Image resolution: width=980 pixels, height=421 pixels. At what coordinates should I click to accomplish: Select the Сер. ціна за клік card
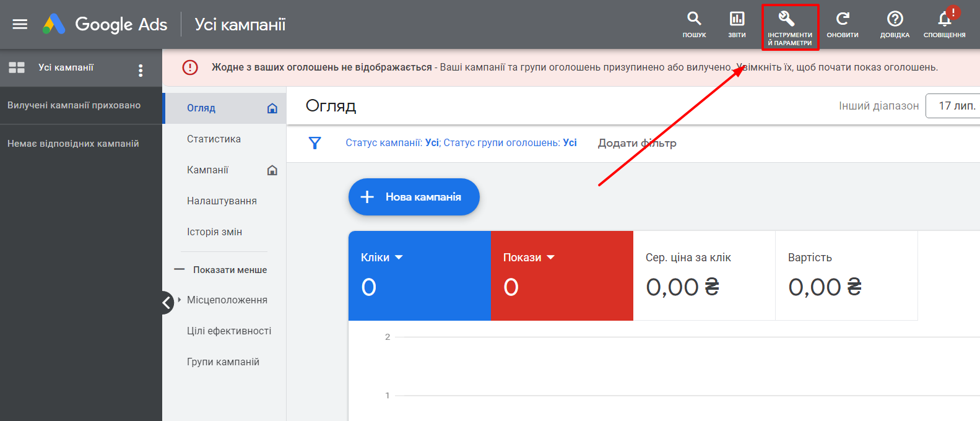(x=704, y=276)
